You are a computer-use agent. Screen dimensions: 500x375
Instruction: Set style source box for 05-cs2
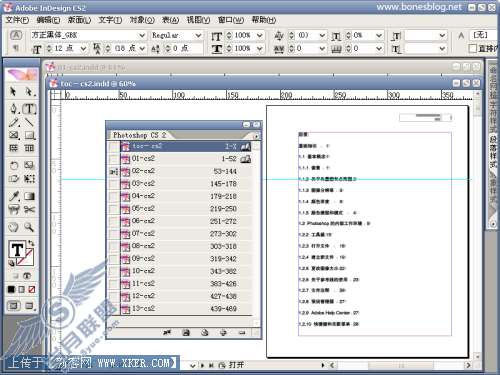pos(114,209)
